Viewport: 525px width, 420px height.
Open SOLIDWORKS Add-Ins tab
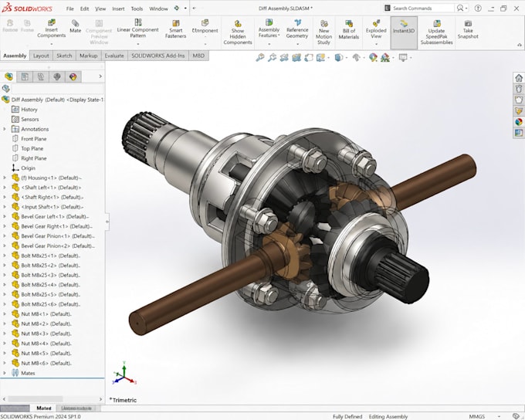point(158,56)
